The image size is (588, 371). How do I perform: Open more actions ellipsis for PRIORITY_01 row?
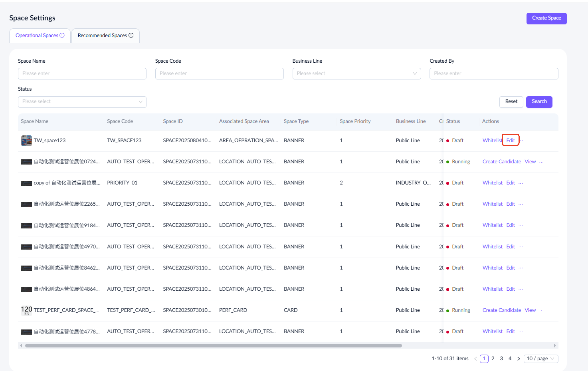tap(521, 183)
